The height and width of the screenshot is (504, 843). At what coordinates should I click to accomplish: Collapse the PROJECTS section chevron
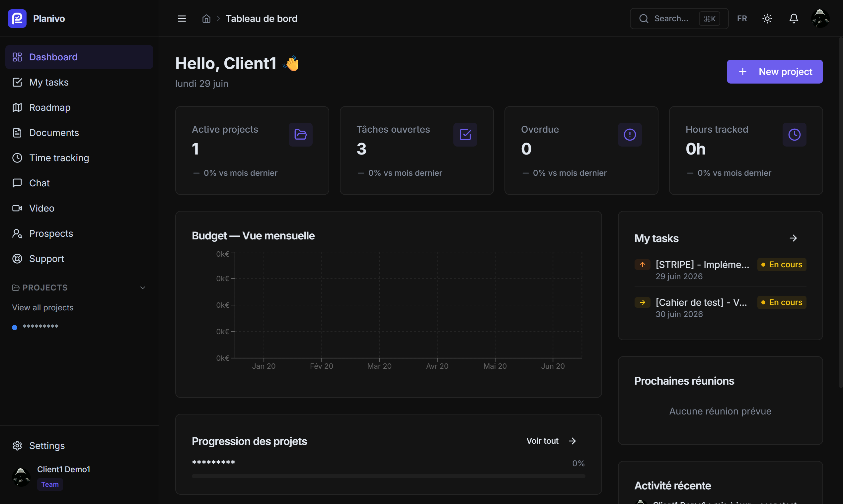pyautogui.click(x=143, y=288)
